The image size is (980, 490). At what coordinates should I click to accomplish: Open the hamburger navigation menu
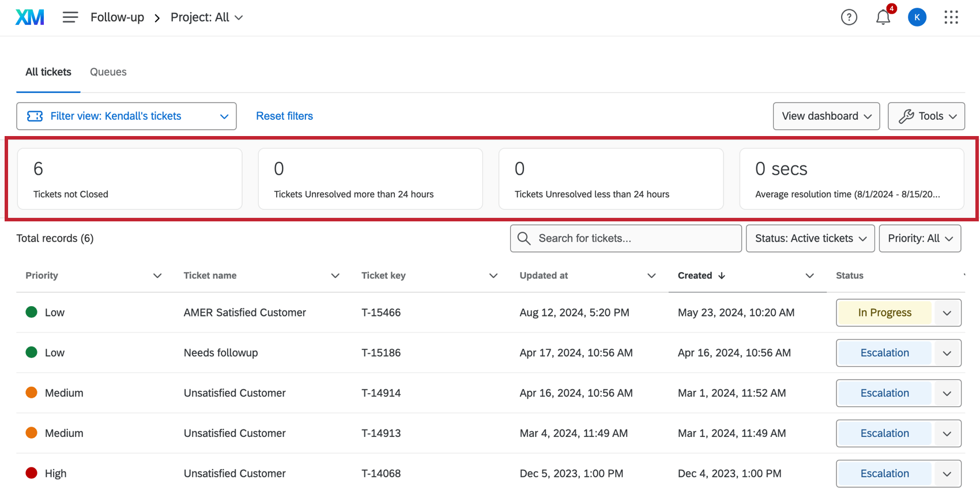70,17
